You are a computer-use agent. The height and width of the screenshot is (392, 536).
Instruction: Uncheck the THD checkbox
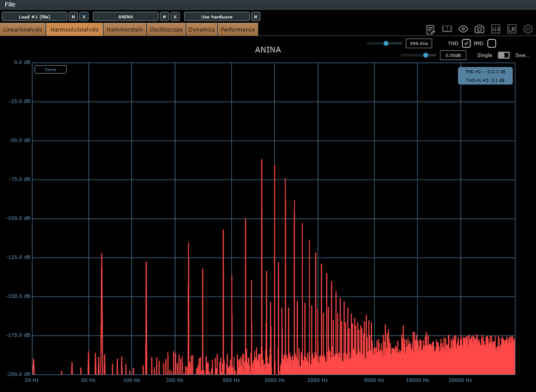pos(466,43)
